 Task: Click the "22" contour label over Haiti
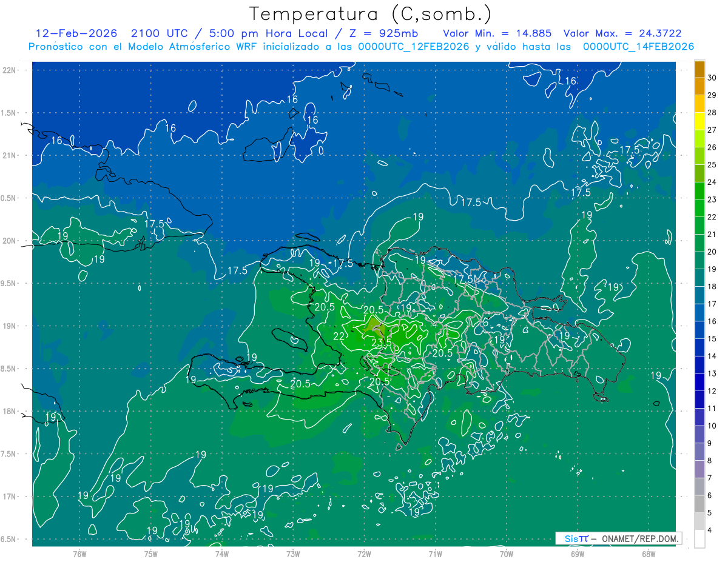tap(340, 336)
